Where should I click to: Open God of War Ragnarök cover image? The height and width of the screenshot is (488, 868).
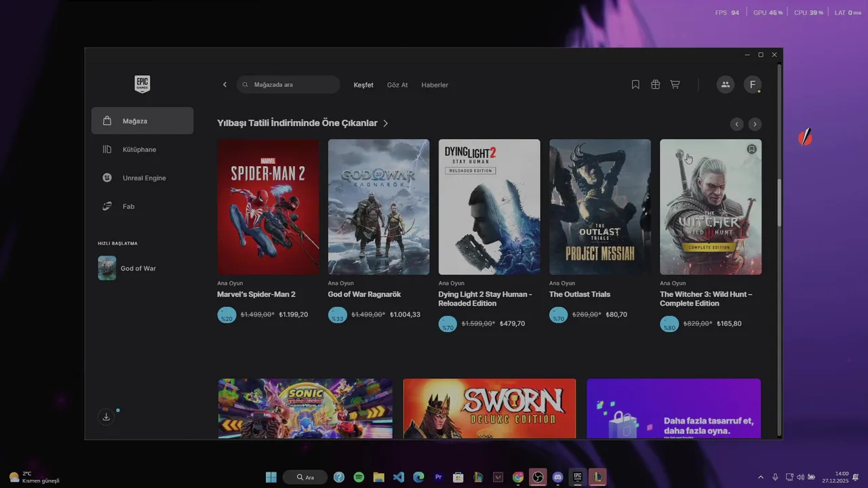378,207
